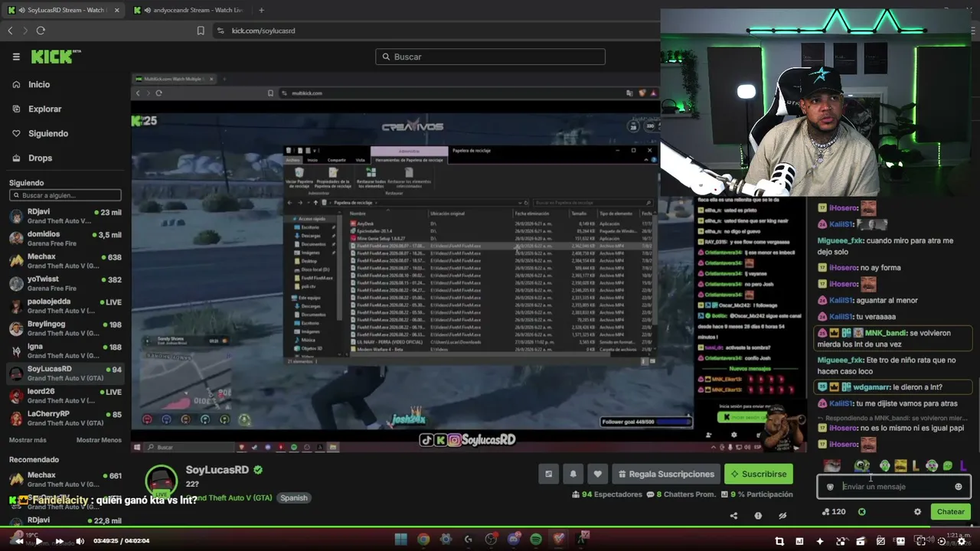
Task: Seek on the green progress bar
Action: pyautogui.click(x=490, y=527)
